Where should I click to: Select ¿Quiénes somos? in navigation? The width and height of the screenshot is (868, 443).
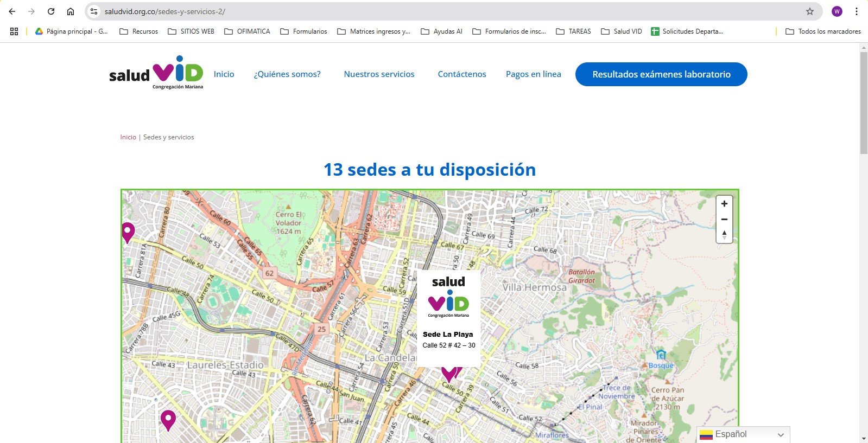pos(287,74)
